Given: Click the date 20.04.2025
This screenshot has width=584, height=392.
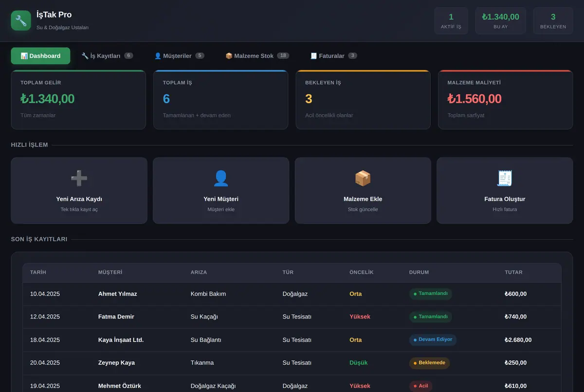Looking at the screenshot, I should (45, 363).
